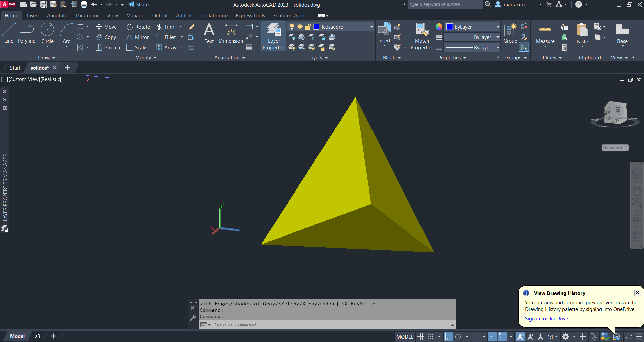
Task: Activate the Rotate command
Action: click(138, 27)
